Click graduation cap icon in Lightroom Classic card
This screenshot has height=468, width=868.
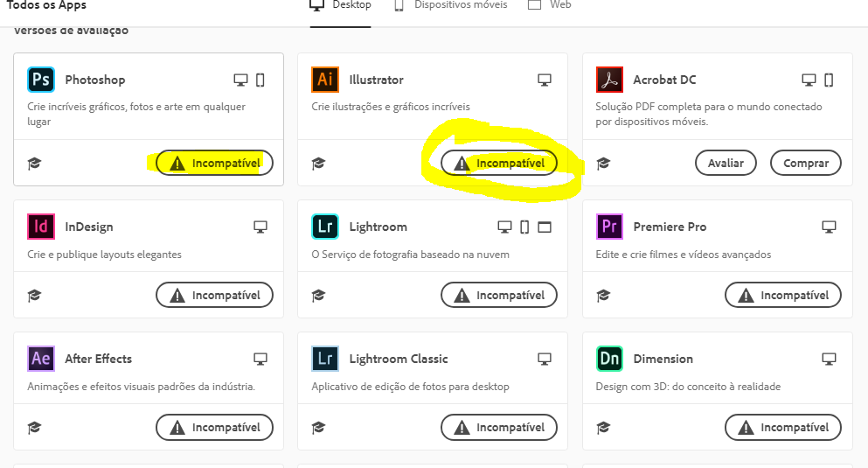coord(318,428)
